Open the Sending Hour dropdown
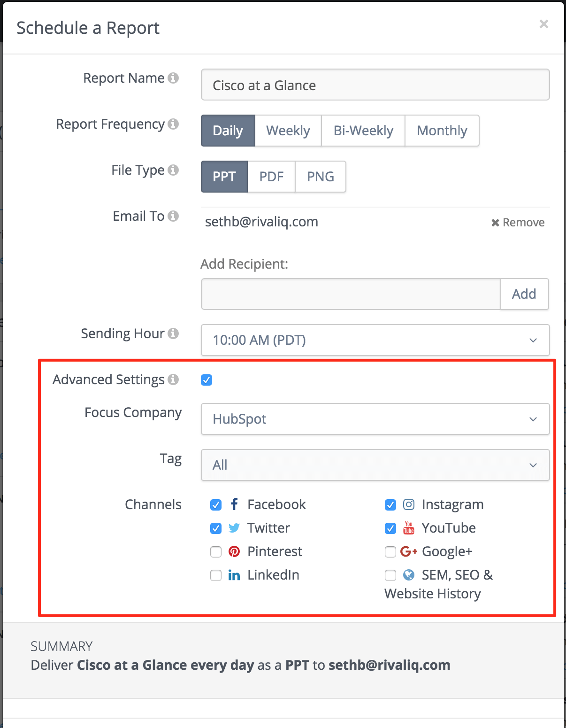This screenshot has height=728, width=566. pyautogui.click(x=375, y=340)
